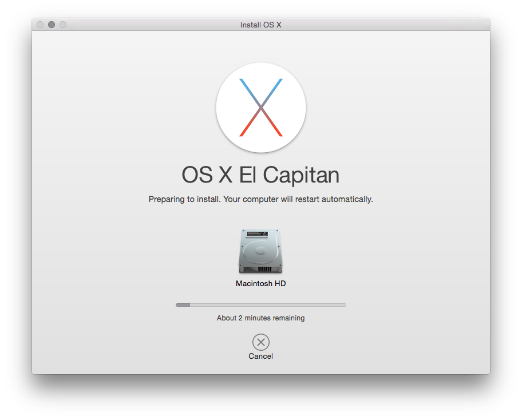Viewport: 522px width, 420px height.
Task: Click the leftmost window control in title bar
Action: (x=40, y=25)
